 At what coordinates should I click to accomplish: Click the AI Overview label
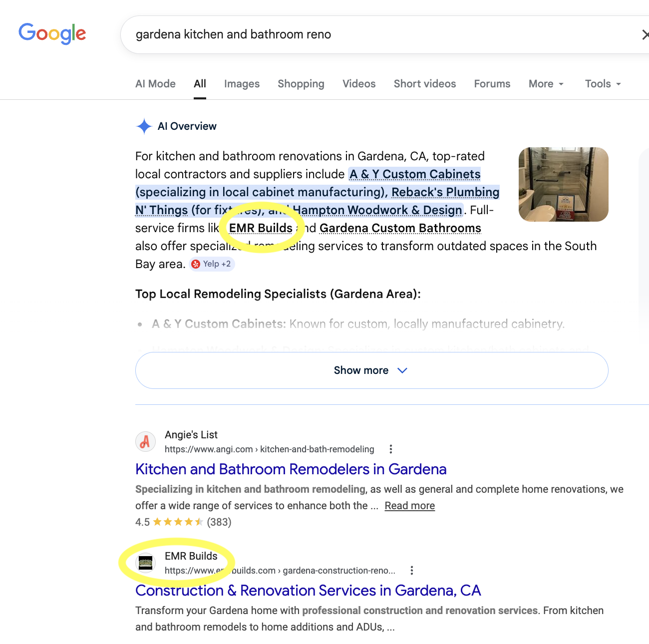187,126
